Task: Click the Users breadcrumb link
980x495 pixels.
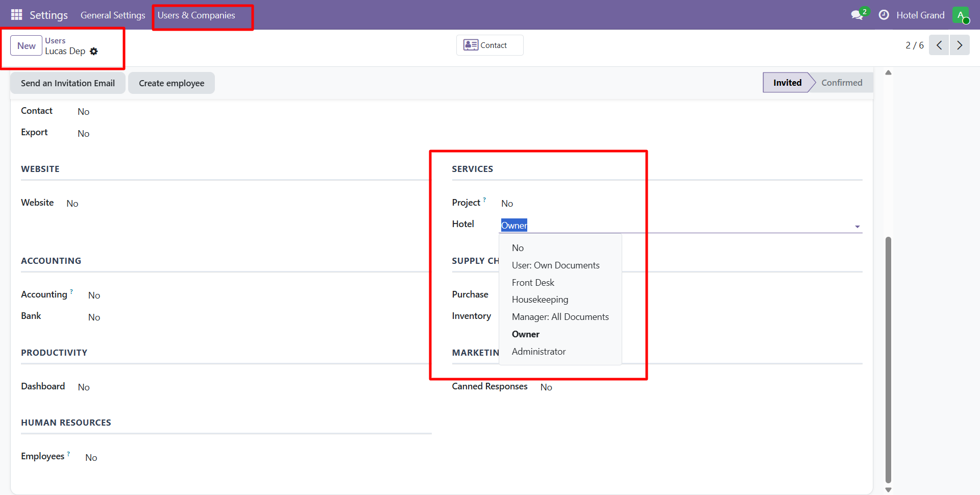Action: click(55, 41)
